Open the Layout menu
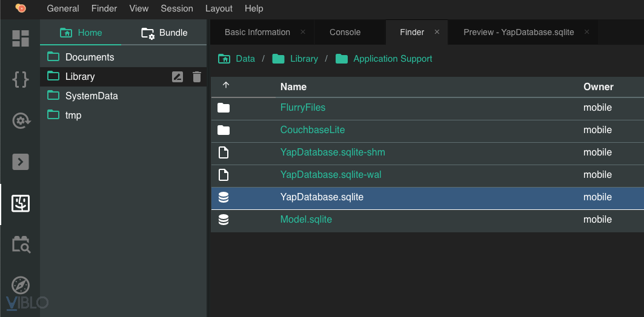This screenshot has width=644, height=317. [219, 8]
